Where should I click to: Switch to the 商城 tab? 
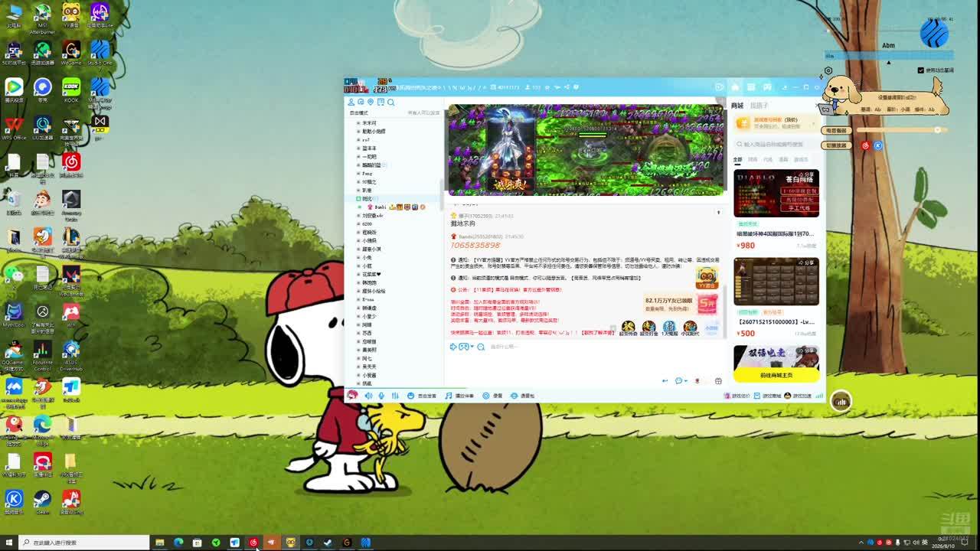[x=737, y=106]
